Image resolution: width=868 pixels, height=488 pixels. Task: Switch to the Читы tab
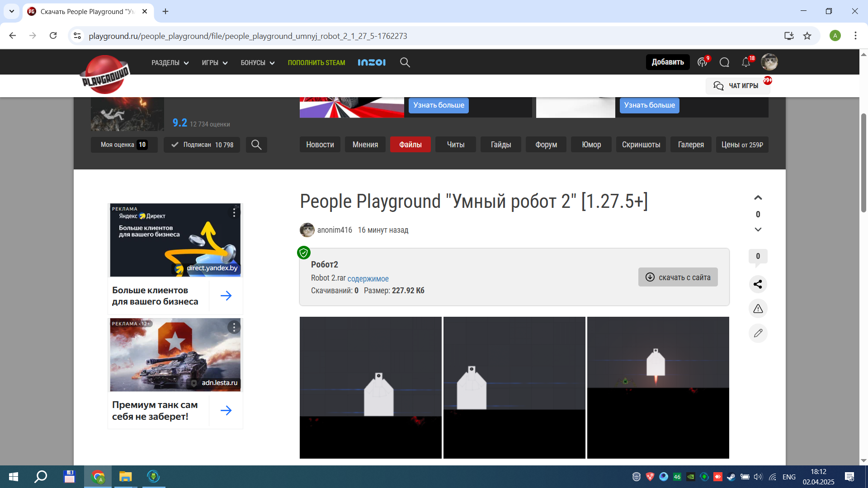click(x=455, y=145)
